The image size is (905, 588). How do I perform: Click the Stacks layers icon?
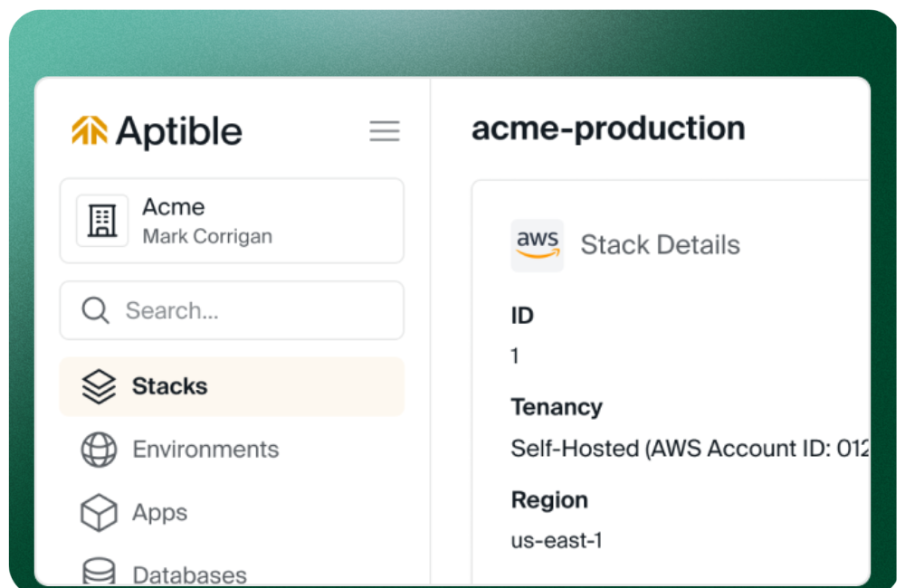click(x=99, y=386)
